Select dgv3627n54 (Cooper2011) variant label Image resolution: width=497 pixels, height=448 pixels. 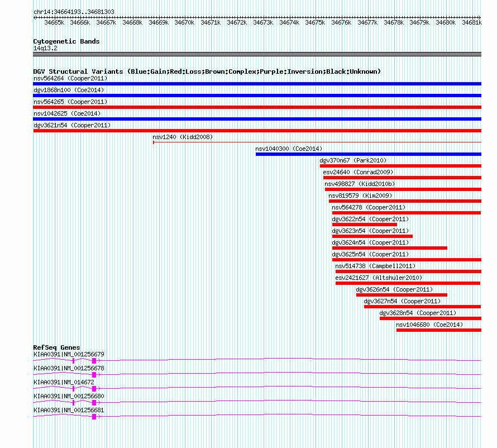click(x=402, y=301)
